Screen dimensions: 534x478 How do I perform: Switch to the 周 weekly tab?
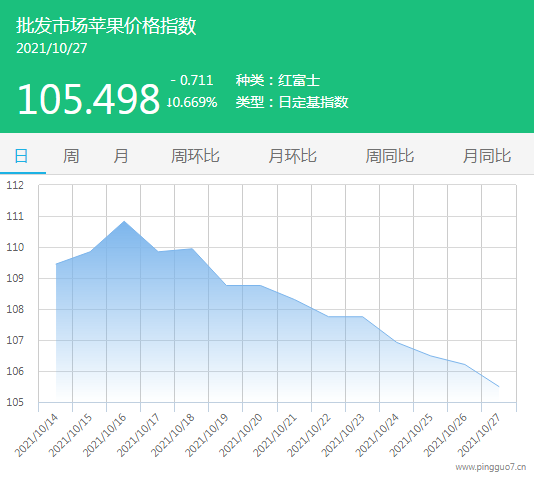click(x=71, y=156)
